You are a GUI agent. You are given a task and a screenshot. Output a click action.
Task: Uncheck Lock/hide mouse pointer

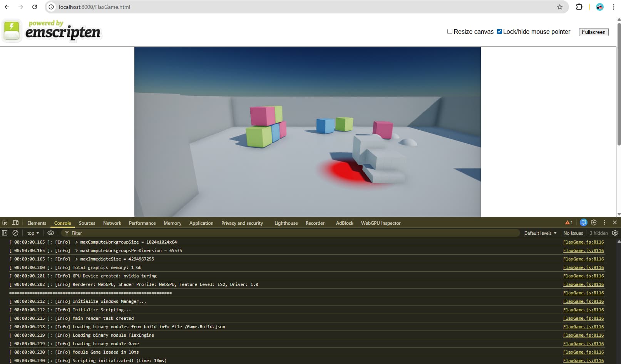point(499,32)
